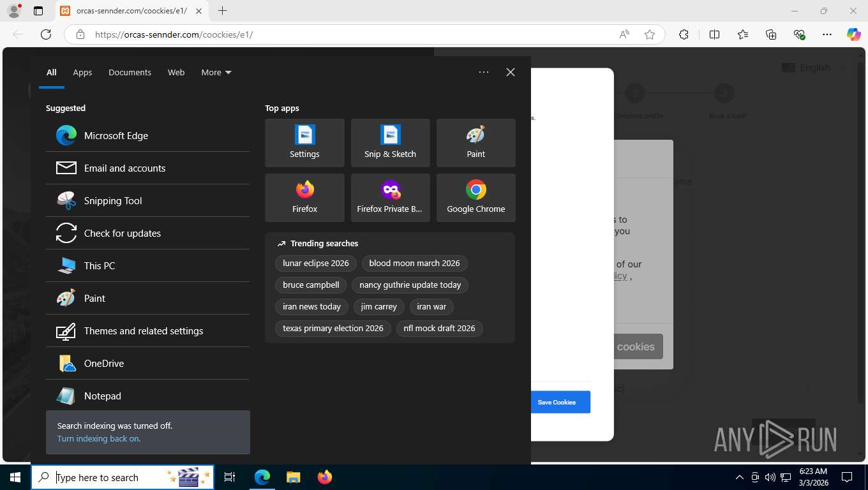The height and width of the screenshot is (490, 868).
Task: Open Edge from the taskbar
Action: pos(262,477)
